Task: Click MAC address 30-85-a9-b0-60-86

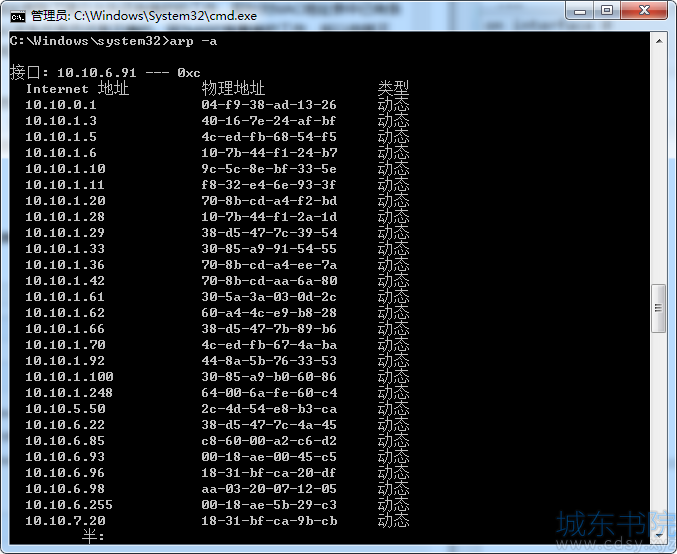Action: coord(269,377)
